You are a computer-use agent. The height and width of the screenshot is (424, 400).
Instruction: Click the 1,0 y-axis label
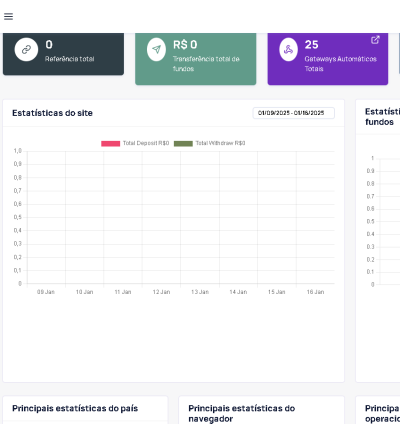point(18,151)
